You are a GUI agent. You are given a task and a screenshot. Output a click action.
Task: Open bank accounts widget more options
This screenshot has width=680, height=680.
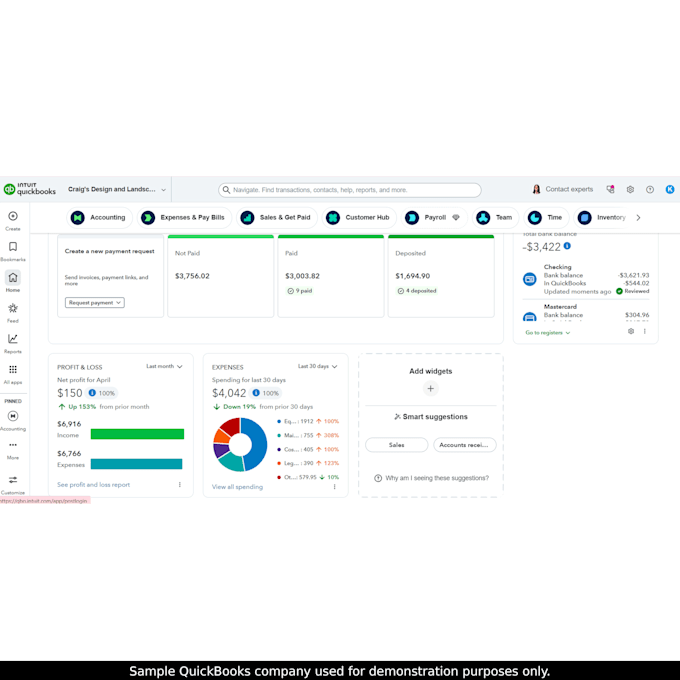(x=645, y=331)
